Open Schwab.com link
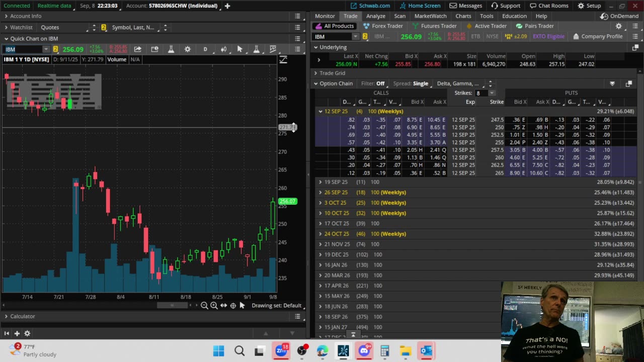Viewport: 644px width, 362px height. click(370, 6)
